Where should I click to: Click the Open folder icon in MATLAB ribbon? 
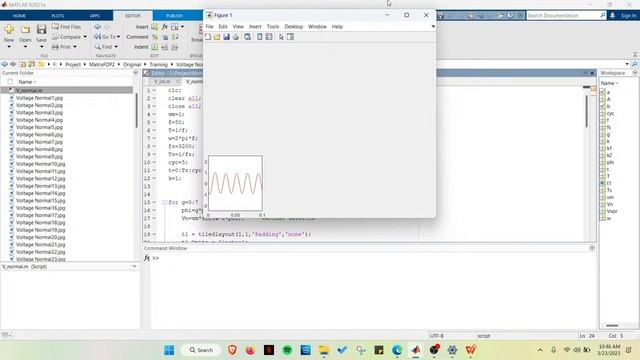(x=25, y=29)
